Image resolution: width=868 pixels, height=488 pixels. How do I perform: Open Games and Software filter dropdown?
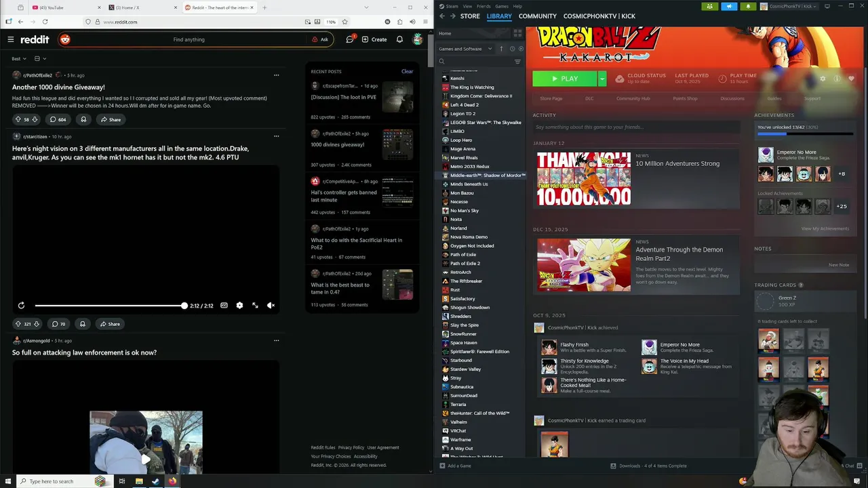tap(465, 49)
